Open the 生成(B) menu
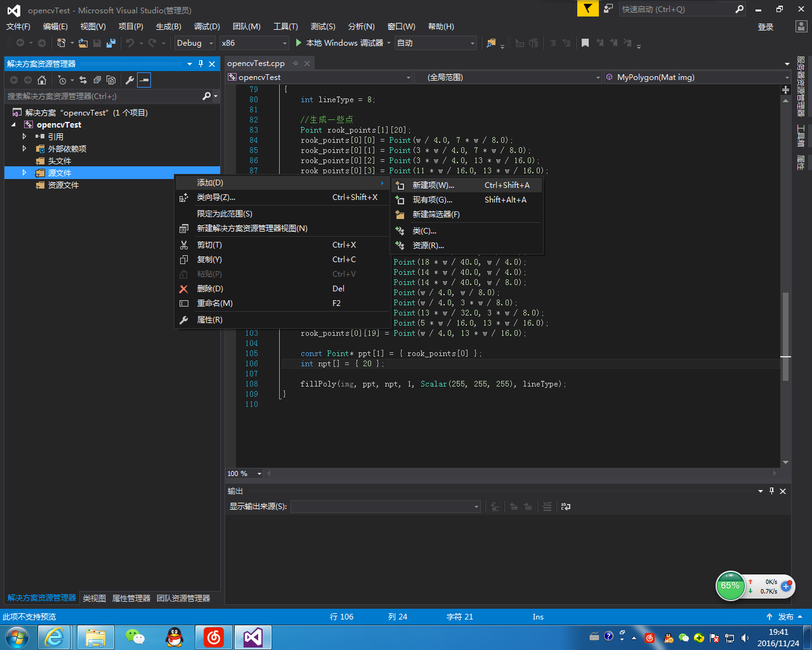The height and width of the screenshot is (650, 812). pyautogui.click(x=169, y=27)
